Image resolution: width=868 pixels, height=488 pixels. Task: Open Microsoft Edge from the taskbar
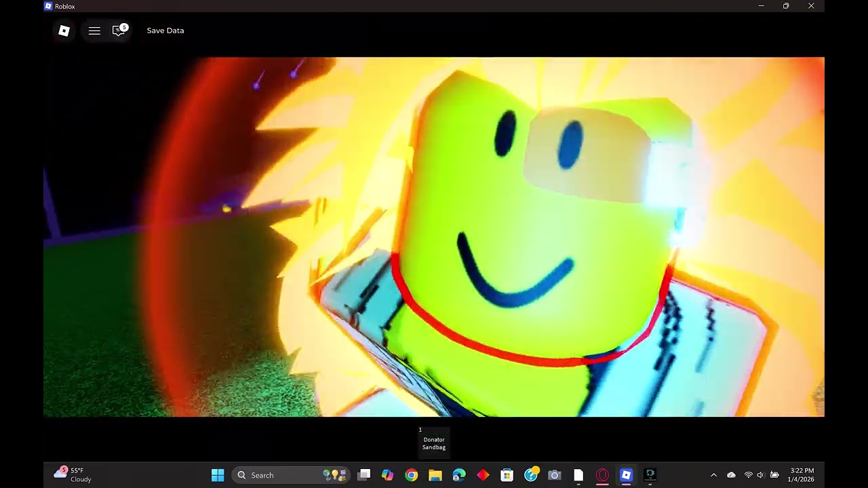[x=459, y=475]
